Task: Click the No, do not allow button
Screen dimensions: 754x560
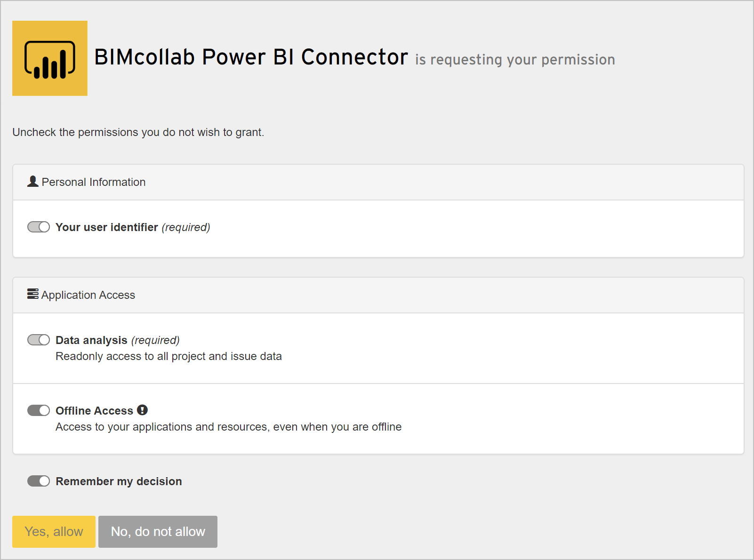Action: (158, 532)
